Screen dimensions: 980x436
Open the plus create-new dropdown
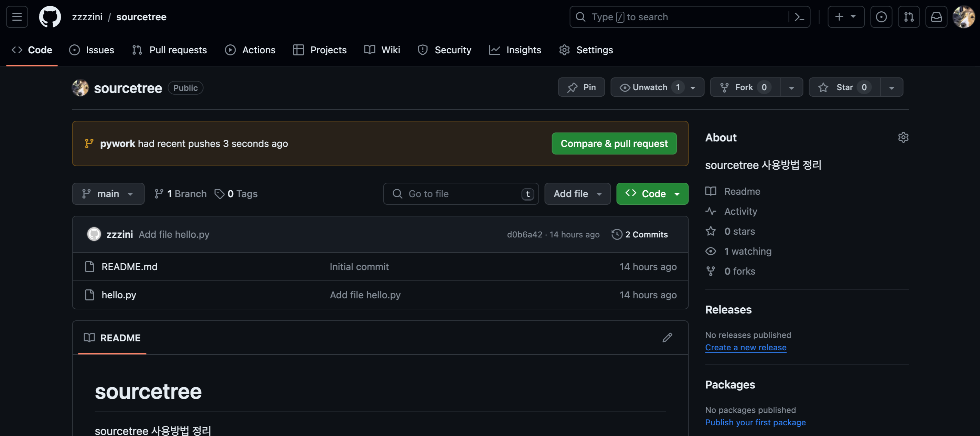(x=846, y=17)
